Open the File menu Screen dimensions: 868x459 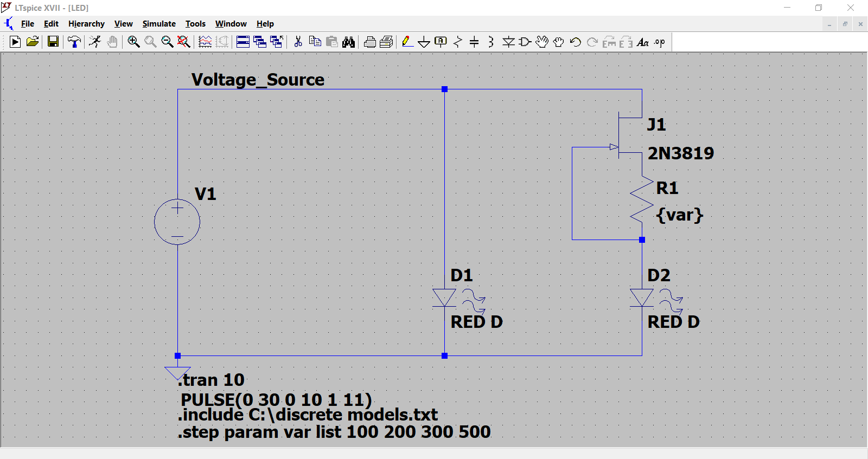click(28, 24)
